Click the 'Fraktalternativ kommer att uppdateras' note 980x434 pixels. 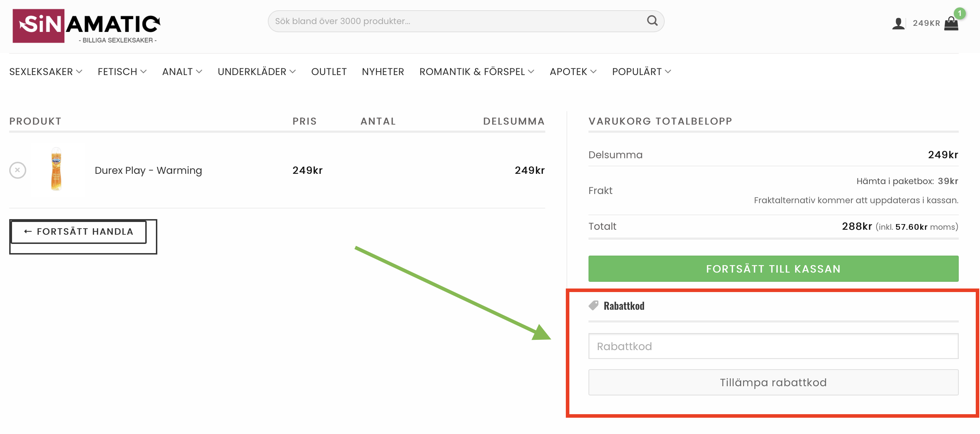click(856, 200)
